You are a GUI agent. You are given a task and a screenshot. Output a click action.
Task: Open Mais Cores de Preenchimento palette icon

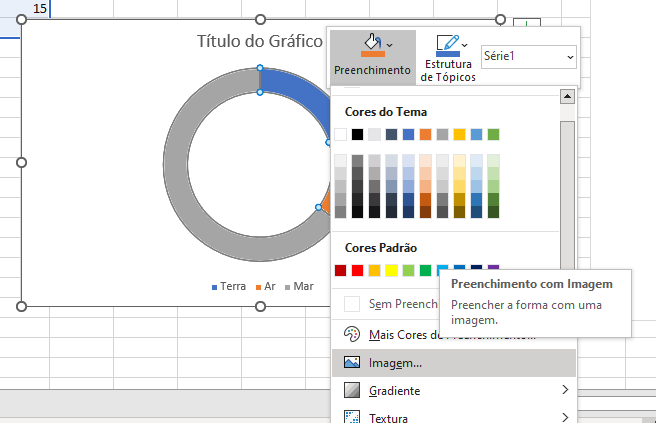[352, 335]
